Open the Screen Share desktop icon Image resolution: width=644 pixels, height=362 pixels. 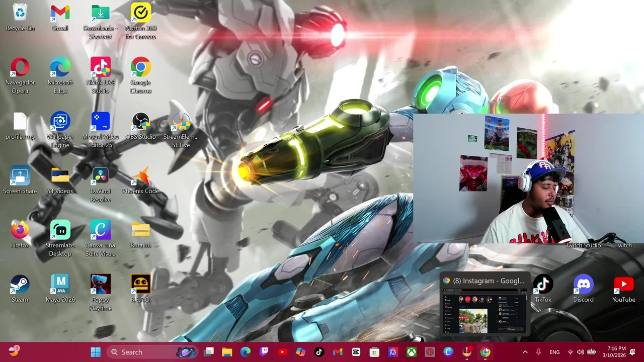pos(20,180)
